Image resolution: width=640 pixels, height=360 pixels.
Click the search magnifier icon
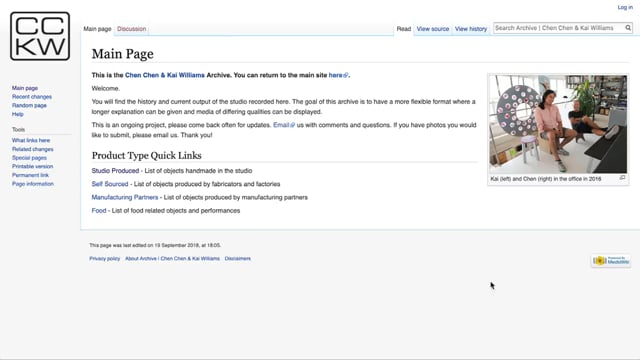coord(628,28)
